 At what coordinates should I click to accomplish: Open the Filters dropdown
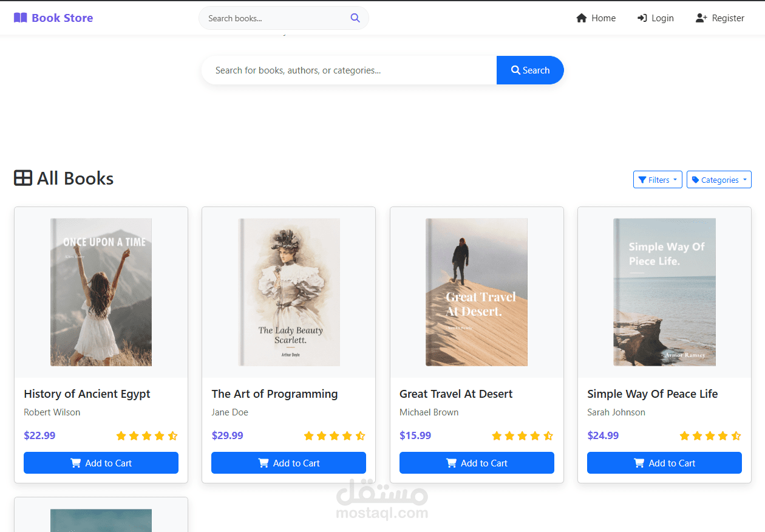tap(658, 179)
